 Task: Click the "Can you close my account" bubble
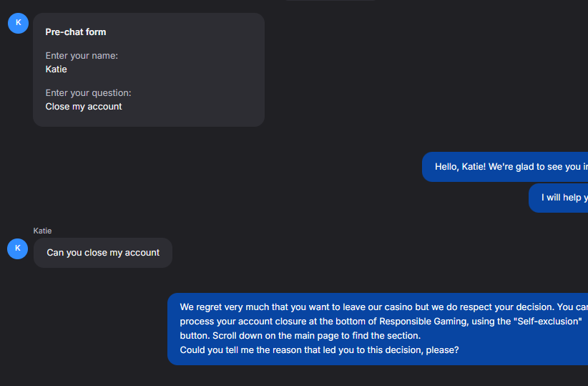(x=103, y=253)
